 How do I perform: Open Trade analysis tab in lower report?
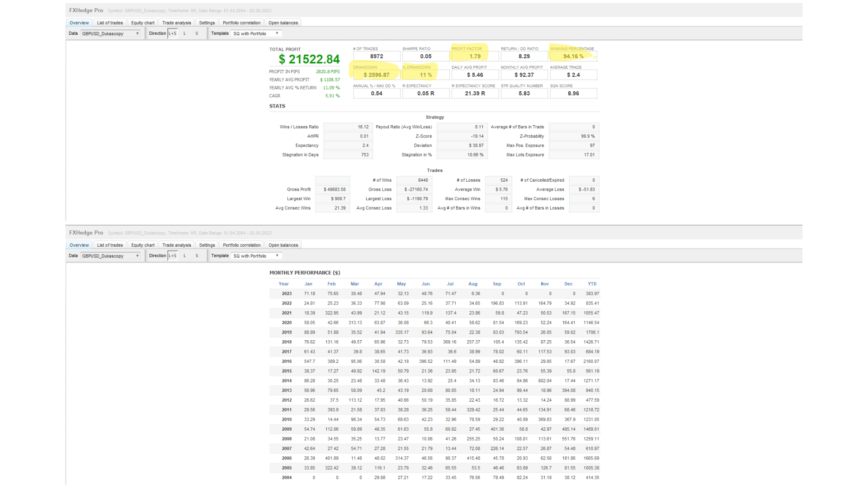[x=176, y=245]
